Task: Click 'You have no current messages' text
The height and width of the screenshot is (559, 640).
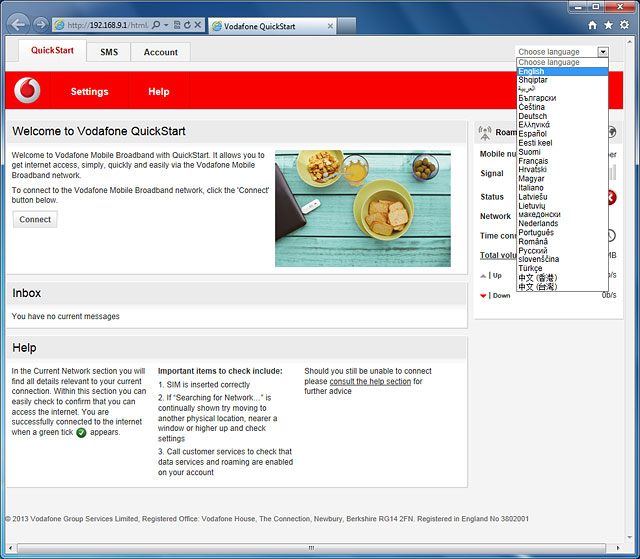Action: click(x=66, y=317)
